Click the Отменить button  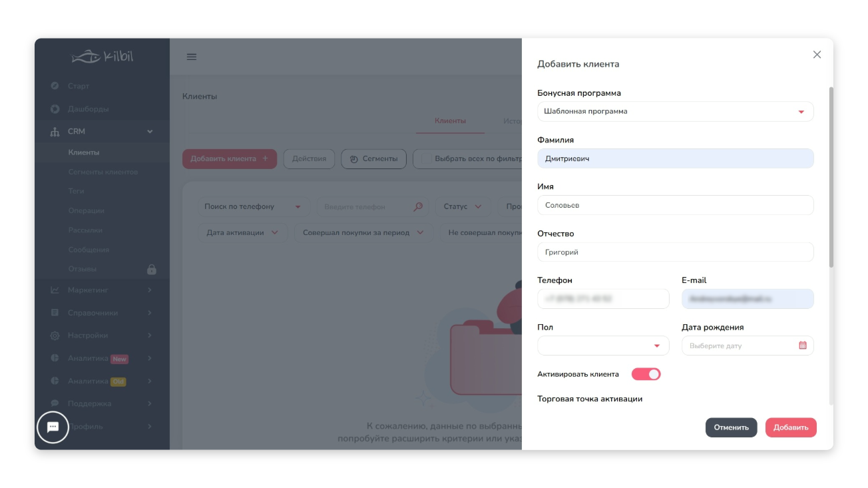[732, 427]
